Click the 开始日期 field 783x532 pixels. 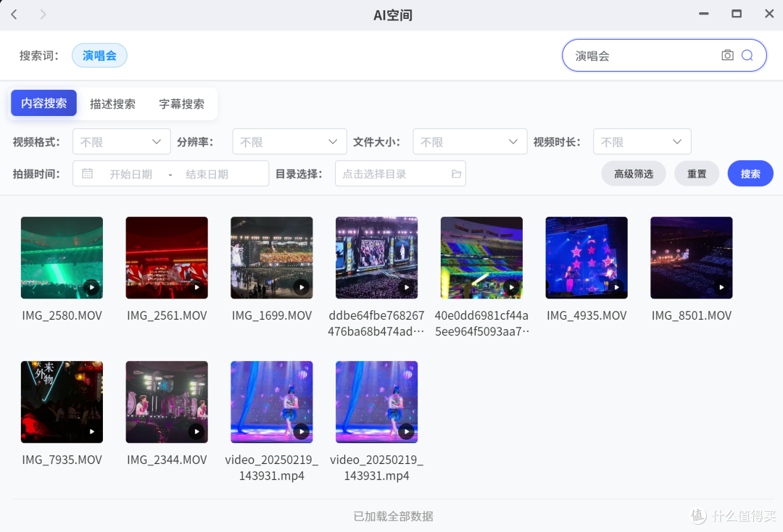click(x=130, y=174)
